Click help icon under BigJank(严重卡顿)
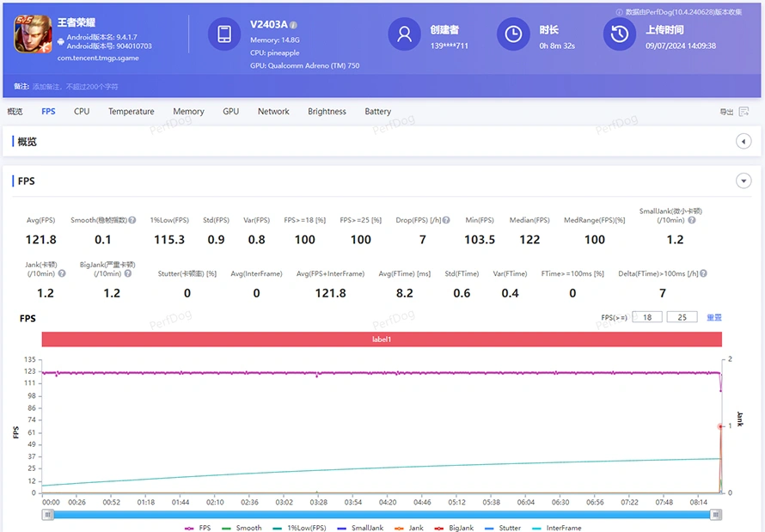765x532 pixels. [x=128, y=273]
